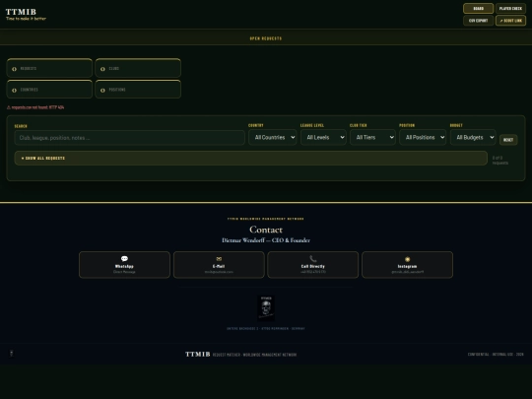Open the WhatsApp Direct Message text

tap(124, 272)
